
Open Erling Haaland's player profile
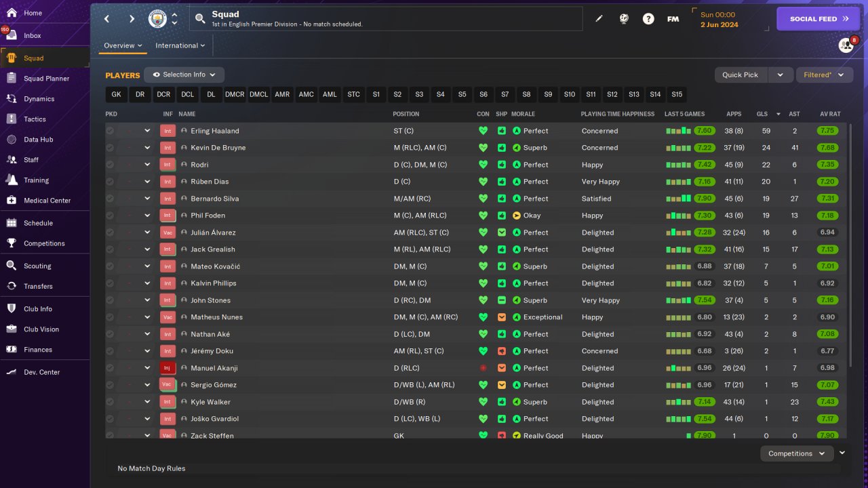click(214, 131)
